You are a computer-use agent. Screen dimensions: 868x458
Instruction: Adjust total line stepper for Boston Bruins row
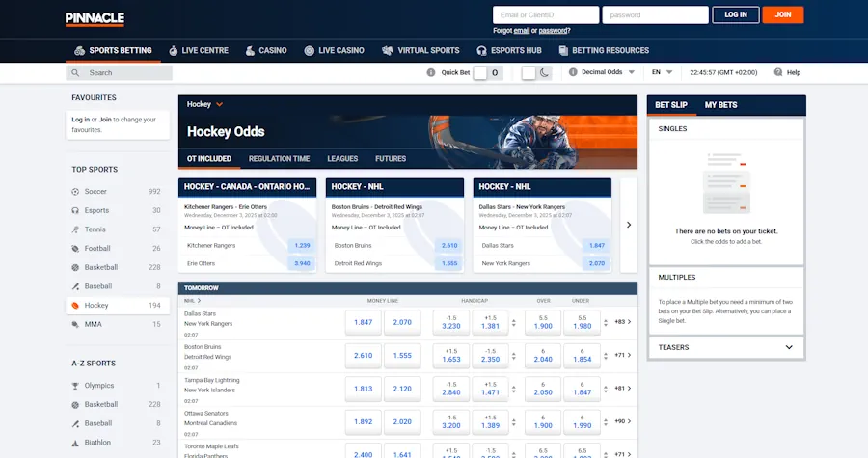pos(605,356)
